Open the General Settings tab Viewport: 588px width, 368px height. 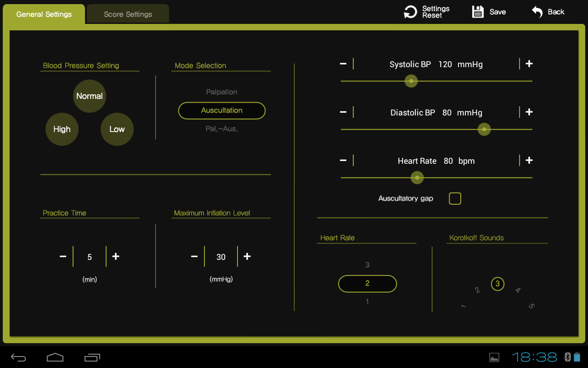pos(44,14)
